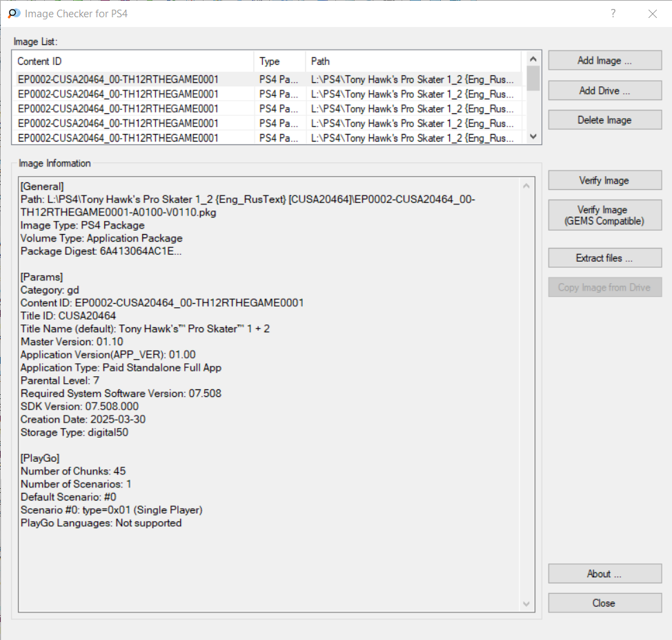Click the Copy Image from Drive button
The height and width of the screenshot is (640, 672).
click(604, 287)
